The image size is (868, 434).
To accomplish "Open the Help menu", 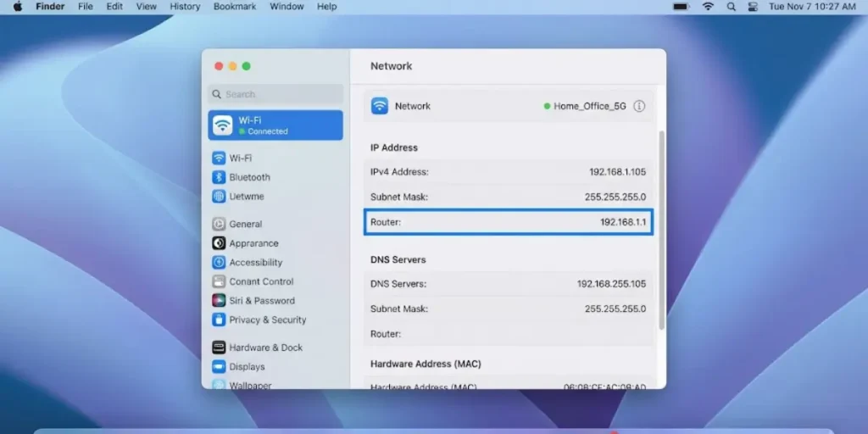I will click(326, 7).
